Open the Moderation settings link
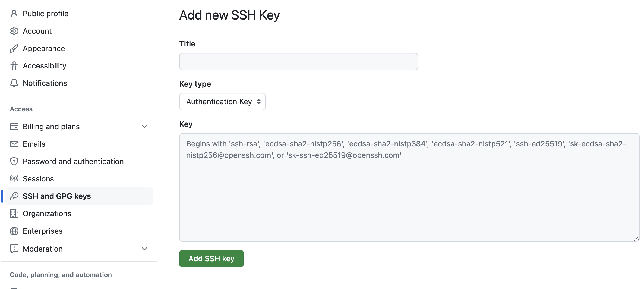This screenshot has width=644, height=289. (x=43, y=249)
